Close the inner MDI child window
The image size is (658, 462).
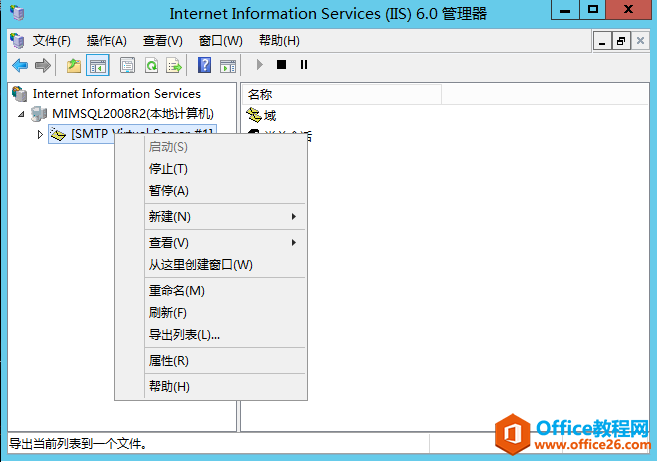tap(640, 41)
